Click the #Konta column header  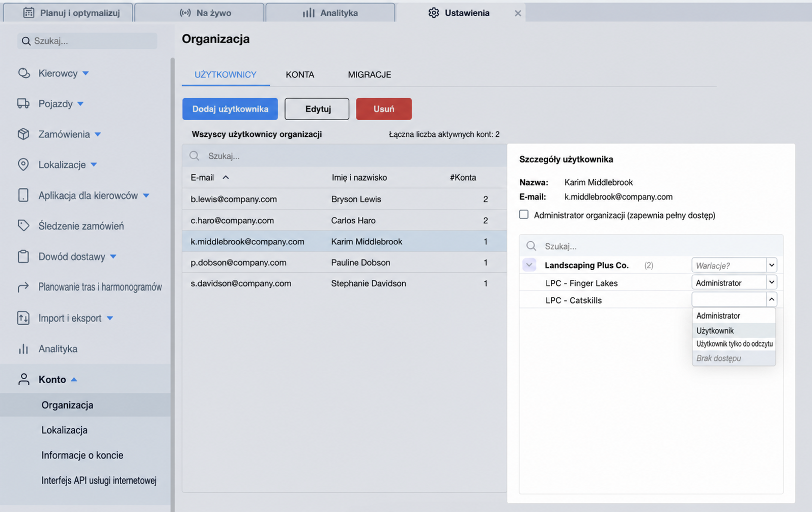[463, 177]
